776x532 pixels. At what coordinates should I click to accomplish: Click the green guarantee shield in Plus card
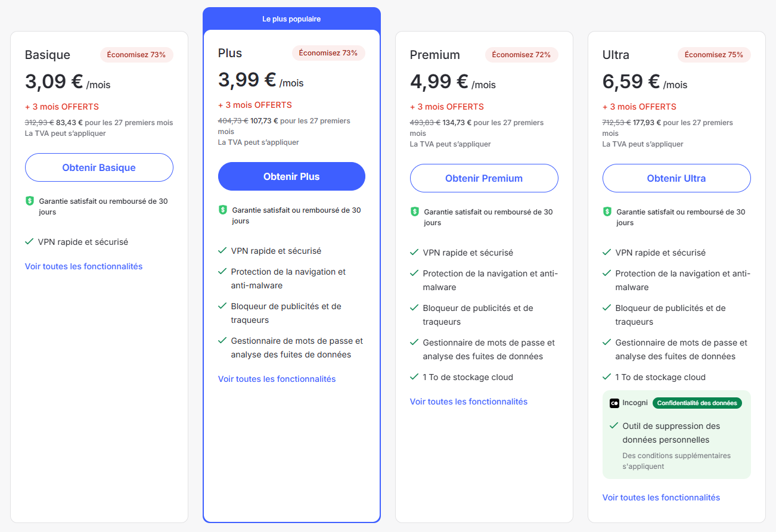223,210
